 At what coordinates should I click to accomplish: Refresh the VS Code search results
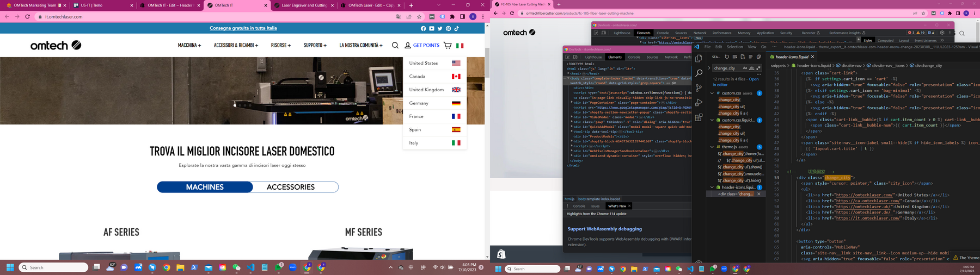point(726,57)
